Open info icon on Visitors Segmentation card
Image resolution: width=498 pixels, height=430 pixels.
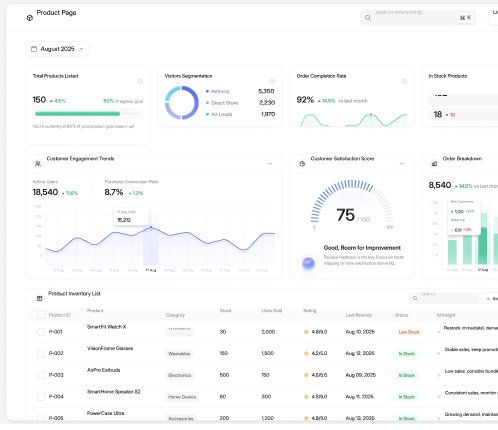pos(272,81)
